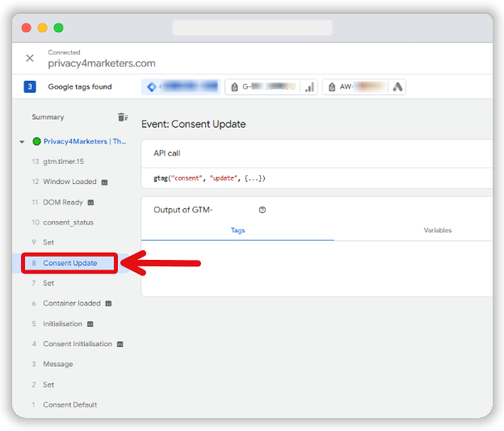Open the Privacy4Marketers page entry
Image resolution: width=504 pixels, height=431 pixels.
(85, 141)
